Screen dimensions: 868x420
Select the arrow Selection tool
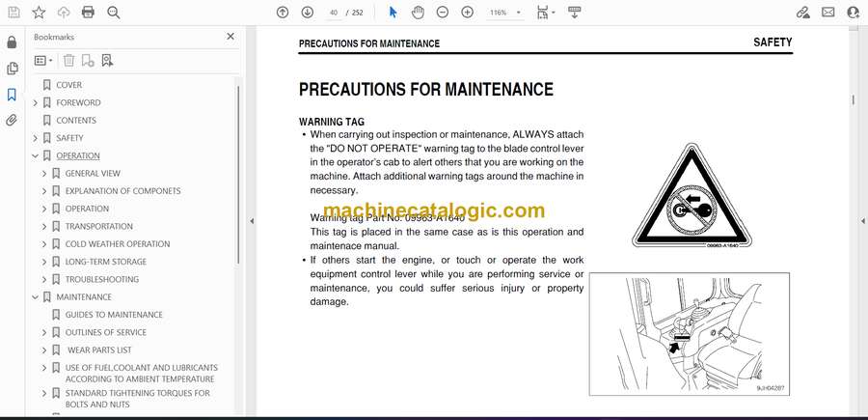pyautogui.click(x=393, y=13)
